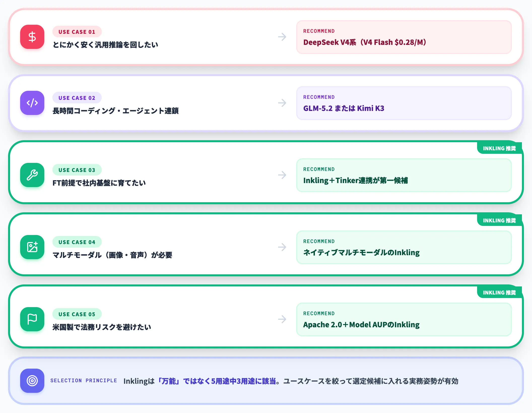
Task: Click the green flag icon
Action: (x=32, y=319)
